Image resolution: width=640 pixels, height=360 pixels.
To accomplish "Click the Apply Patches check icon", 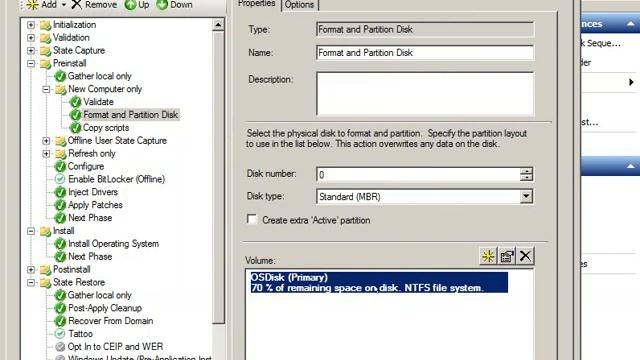I will 60,205.
